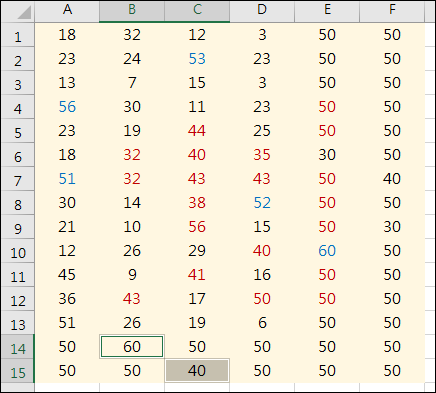The image size is (436, 393).
Task: Click red 40 in cell D10
Action: tap(262, 251)
